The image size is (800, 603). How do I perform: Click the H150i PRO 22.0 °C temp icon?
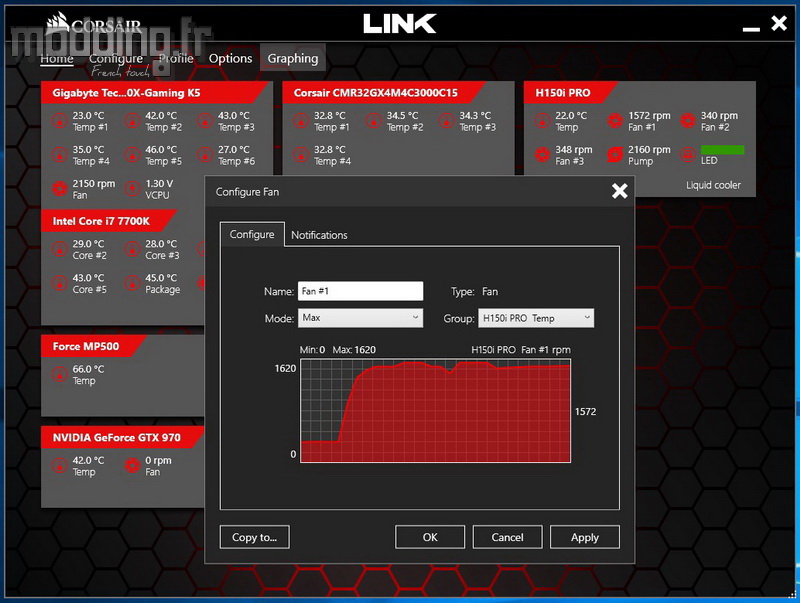pos(542,121)
